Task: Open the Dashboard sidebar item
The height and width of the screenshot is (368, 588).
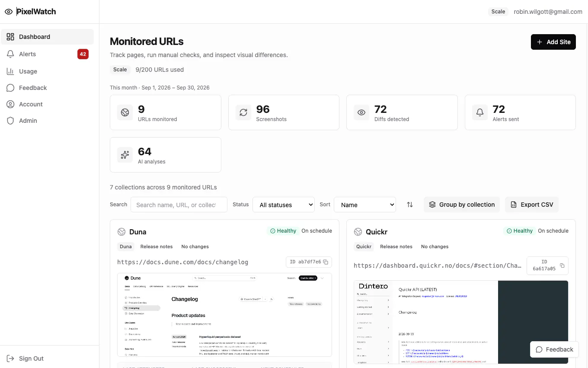Action: point(47,37)
